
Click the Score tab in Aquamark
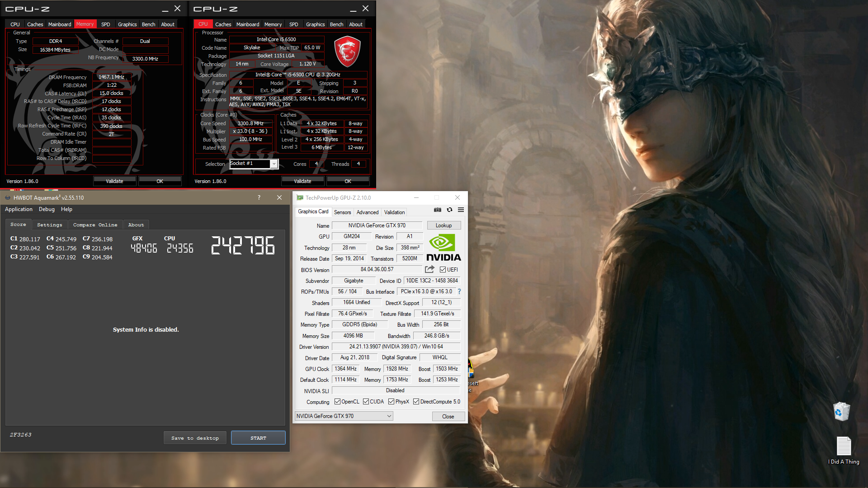pyautogui.click(x=18, y=225)
